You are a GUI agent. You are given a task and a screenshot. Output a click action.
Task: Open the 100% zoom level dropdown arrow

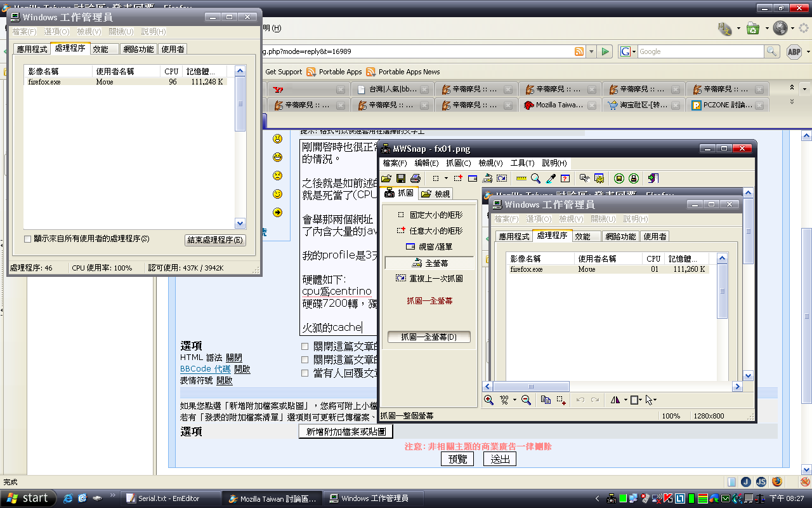click(514, 400)
